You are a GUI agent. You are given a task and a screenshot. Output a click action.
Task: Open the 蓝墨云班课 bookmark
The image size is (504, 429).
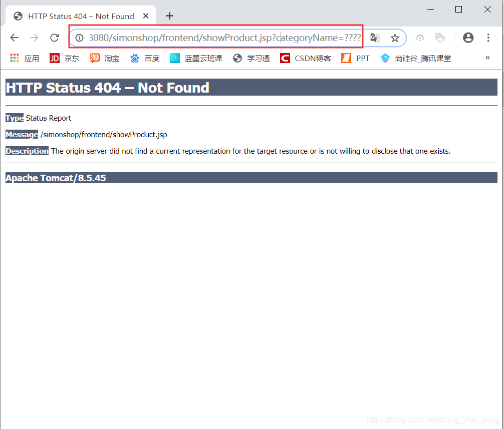(x=196, y=58)
